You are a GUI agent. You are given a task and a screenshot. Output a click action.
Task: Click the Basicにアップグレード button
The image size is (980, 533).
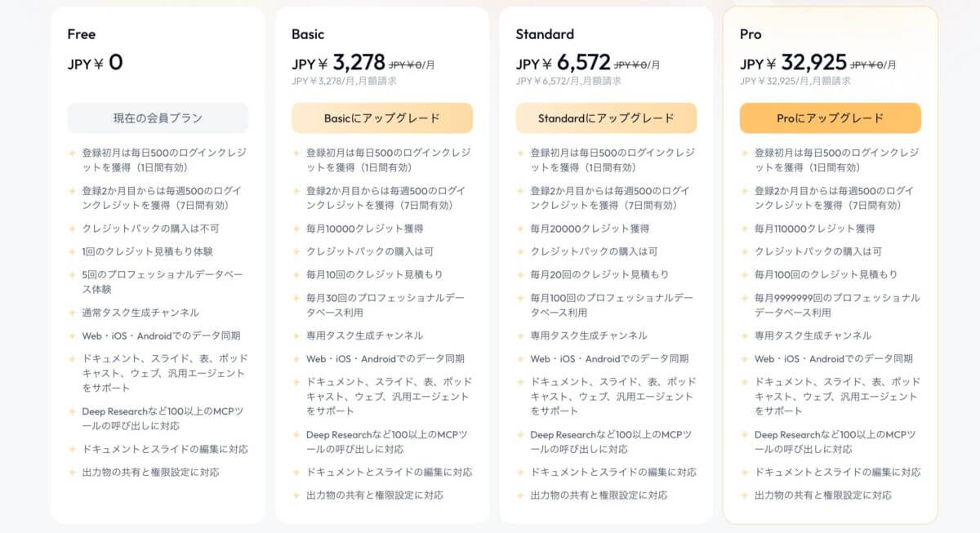tap(382, 118)
